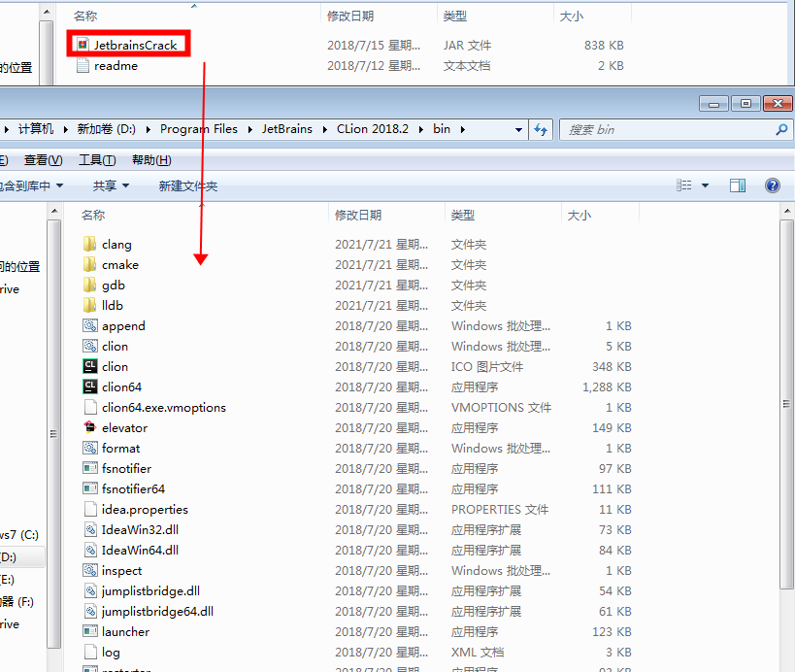
Task: Open address bar history dropdown
Action: coord(517,129)
